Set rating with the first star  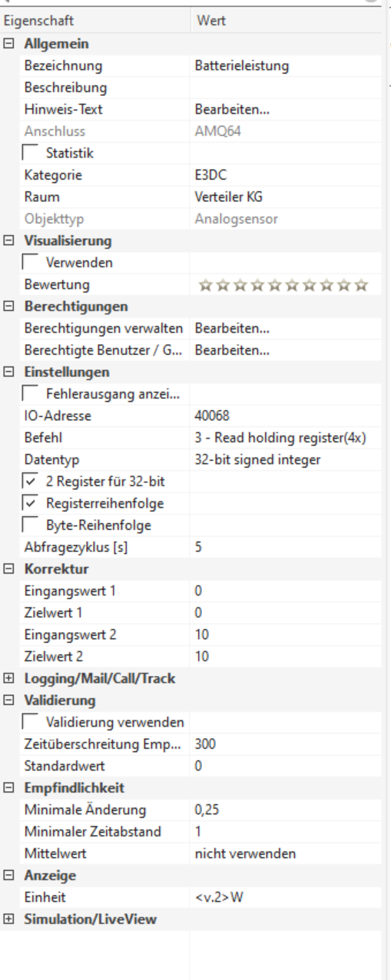point(204,286)
